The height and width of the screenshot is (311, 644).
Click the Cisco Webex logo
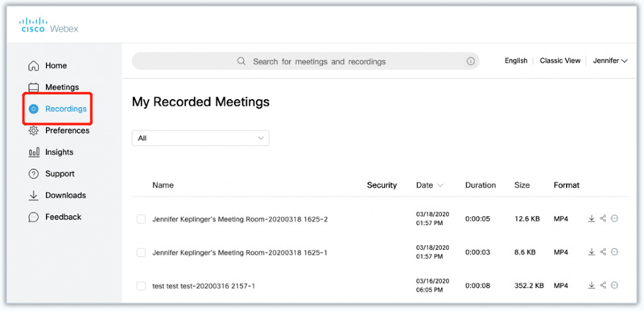(48, 25)
